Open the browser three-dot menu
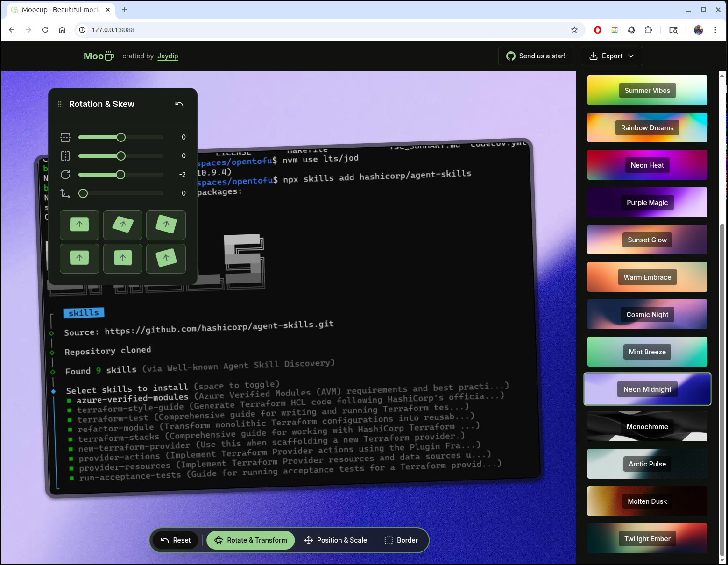This screenshot has width=728, height=565. (x=715, y=30)
